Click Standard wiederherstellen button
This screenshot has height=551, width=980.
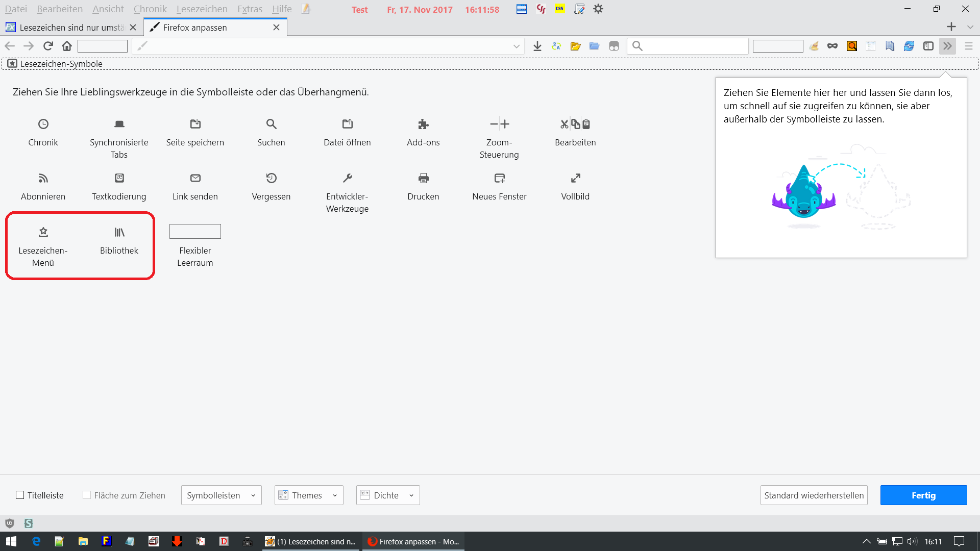tap(814, 495)
